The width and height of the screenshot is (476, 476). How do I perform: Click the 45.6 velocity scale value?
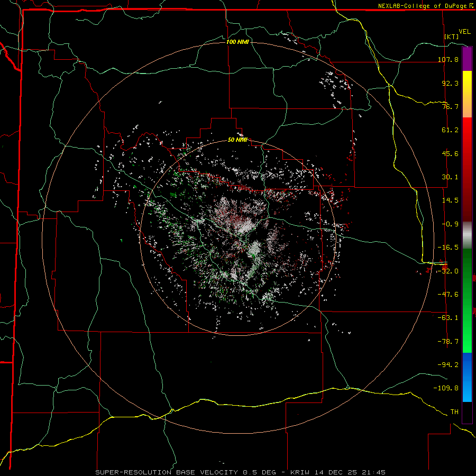point(450,153)
